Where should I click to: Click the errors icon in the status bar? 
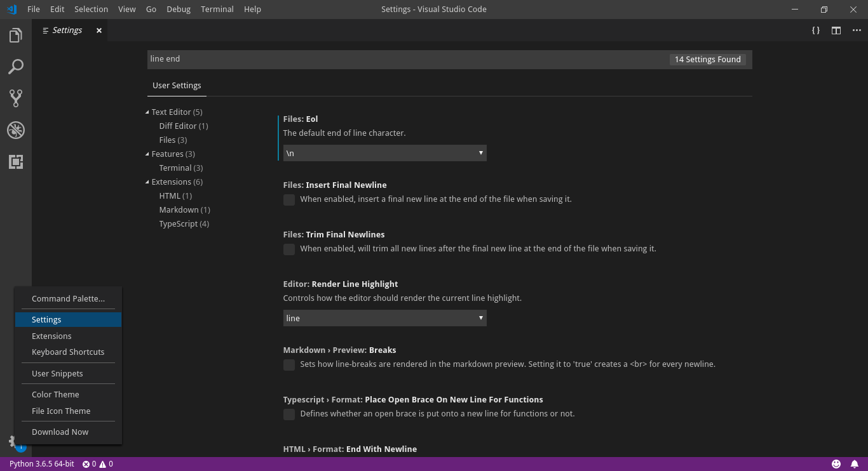tap(86, 464)
